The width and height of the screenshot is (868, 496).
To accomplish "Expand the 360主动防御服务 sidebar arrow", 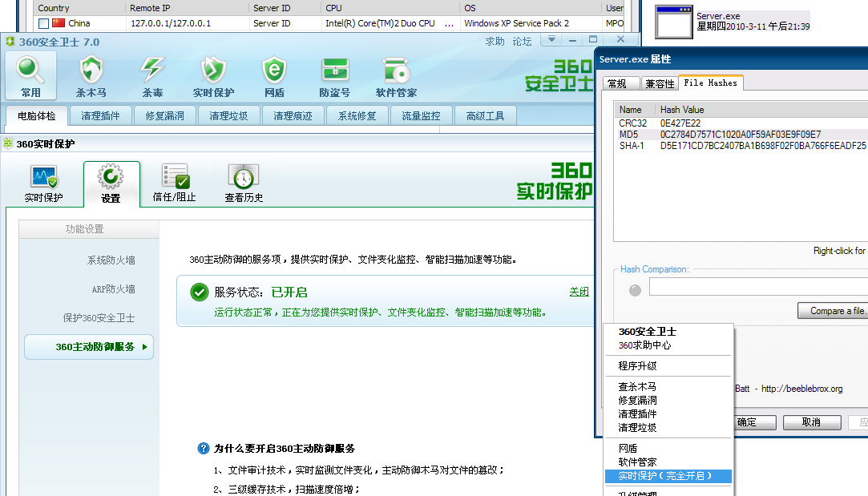I will tap(145, 347).
